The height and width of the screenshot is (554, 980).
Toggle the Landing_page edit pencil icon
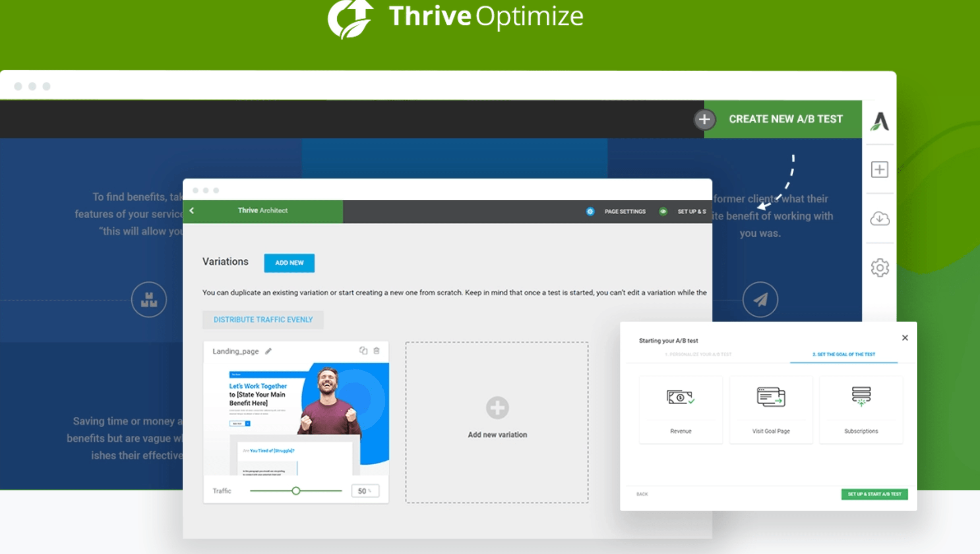tap(269, 350)
